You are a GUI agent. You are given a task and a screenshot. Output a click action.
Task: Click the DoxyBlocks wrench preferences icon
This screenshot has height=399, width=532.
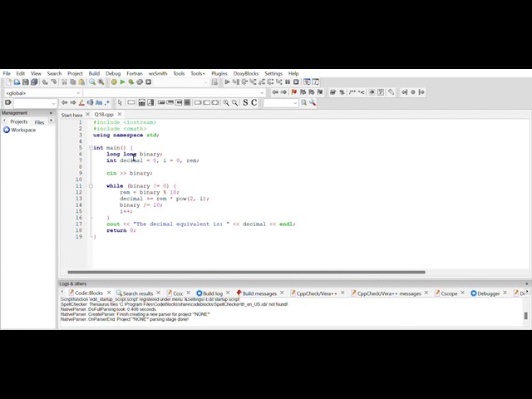pos(391,92)
